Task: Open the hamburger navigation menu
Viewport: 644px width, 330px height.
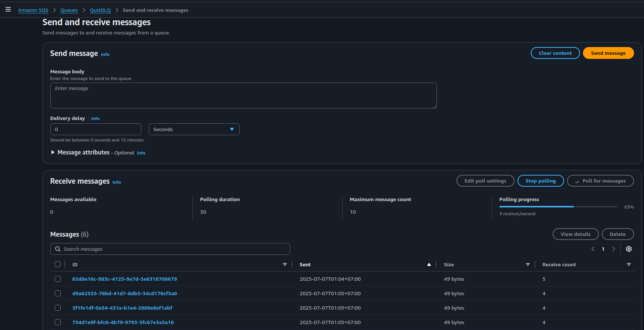Action: click(8, 10)
